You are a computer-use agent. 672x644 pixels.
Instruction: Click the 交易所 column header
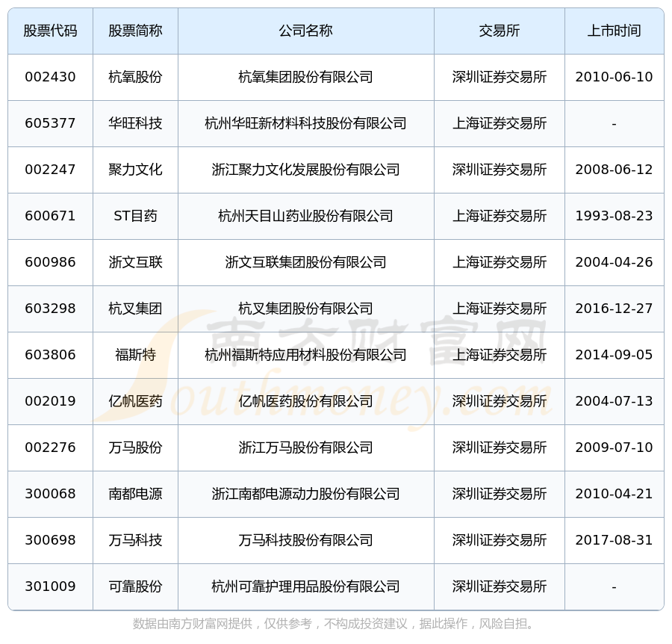[500, 31]
